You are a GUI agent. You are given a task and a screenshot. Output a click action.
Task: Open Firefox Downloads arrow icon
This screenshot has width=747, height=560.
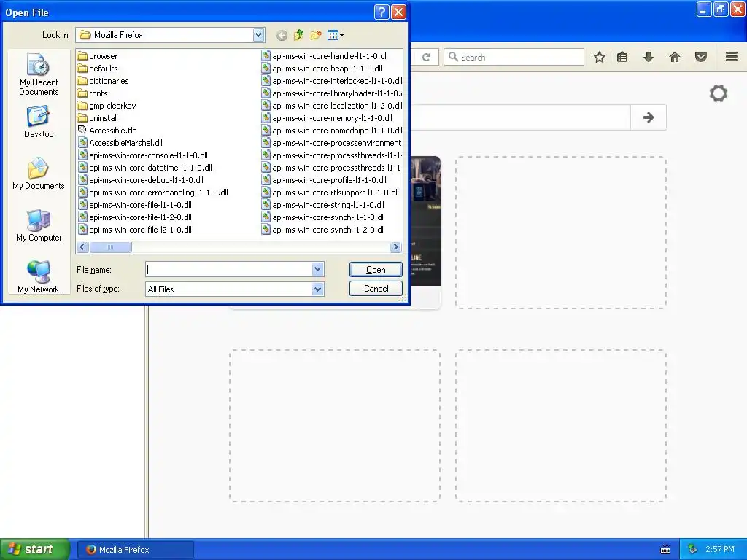coord(649,57)
